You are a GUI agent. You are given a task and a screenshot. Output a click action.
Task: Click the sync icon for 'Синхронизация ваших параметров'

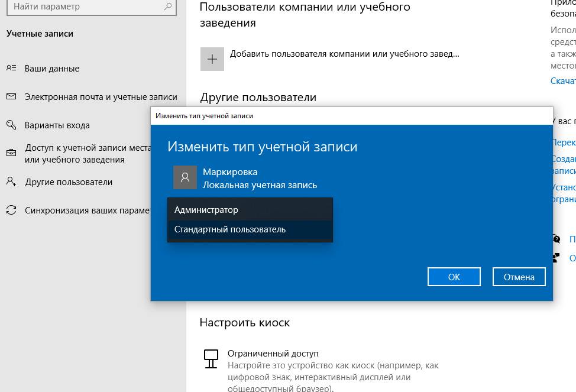pos(11,210)
